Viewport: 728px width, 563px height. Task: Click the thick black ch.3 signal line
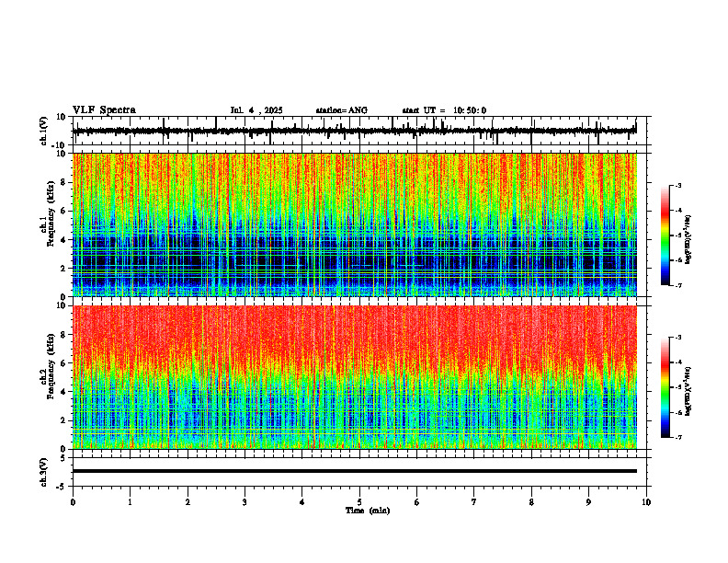click(355, 471)
